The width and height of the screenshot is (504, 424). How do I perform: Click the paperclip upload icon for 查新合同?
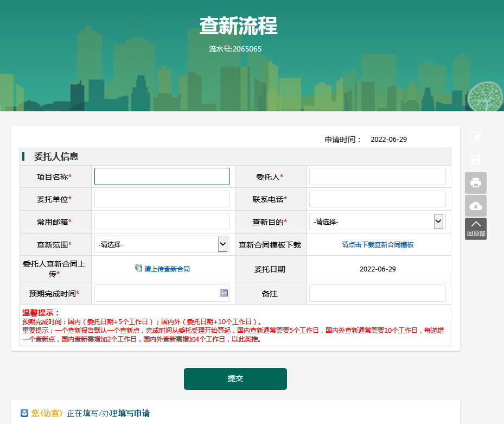pyautogui.click(x=138, y=268)
